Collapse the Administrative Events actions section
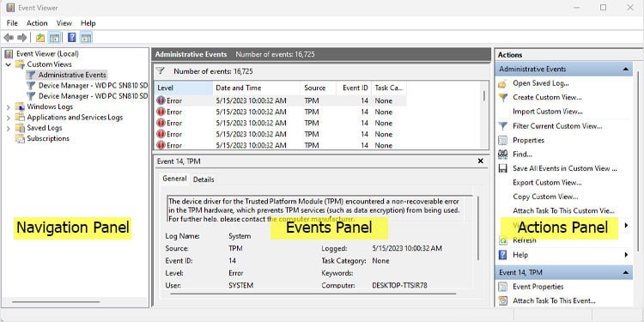 tap(625, 70)
